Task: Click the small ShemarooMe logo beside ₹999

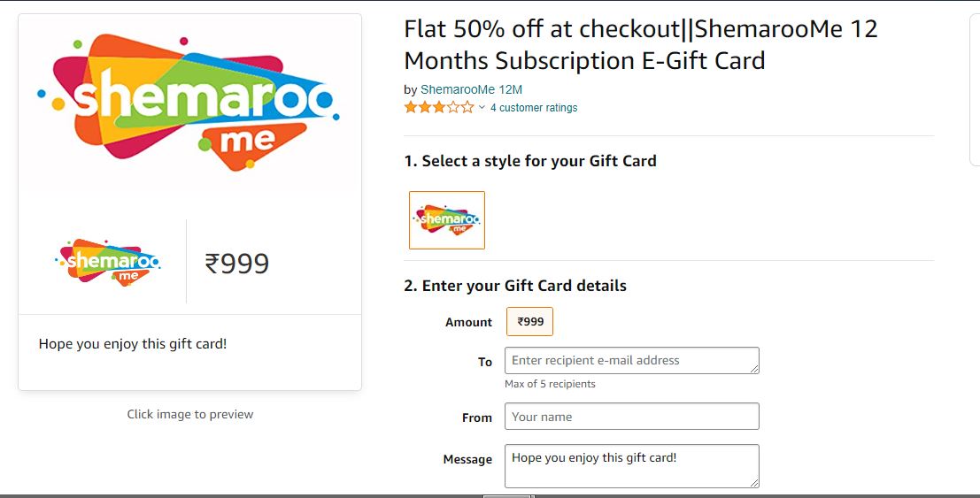Action: [x=107, y=263]
